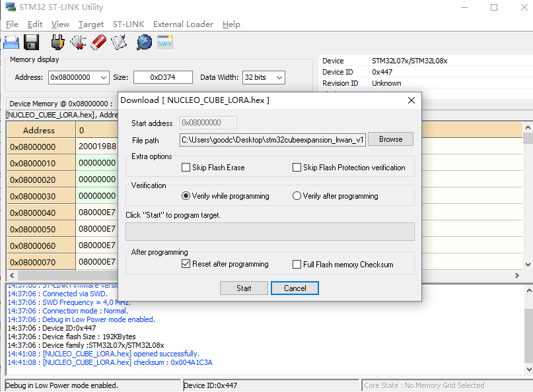Image resolution: width=533 pixels, height=392 pixels.
Task: Click the Address column header
Action: (x=41, y=131)
